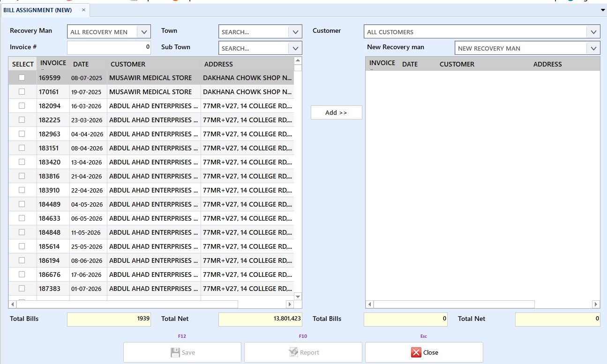Open the ALL CUSTOMERS dropdown
This screenshot has height=364, width=607.
click(x=593, y=32)
